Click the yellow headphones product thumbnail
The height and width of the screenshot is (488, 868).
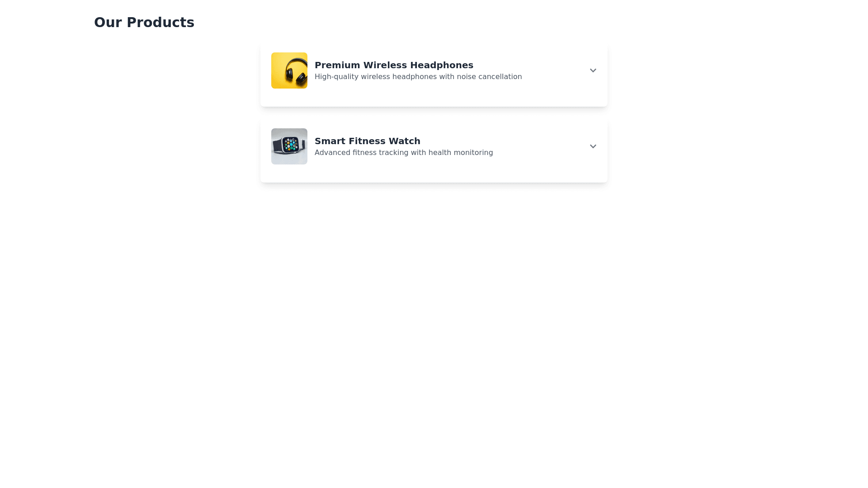(x=289, y=70)
